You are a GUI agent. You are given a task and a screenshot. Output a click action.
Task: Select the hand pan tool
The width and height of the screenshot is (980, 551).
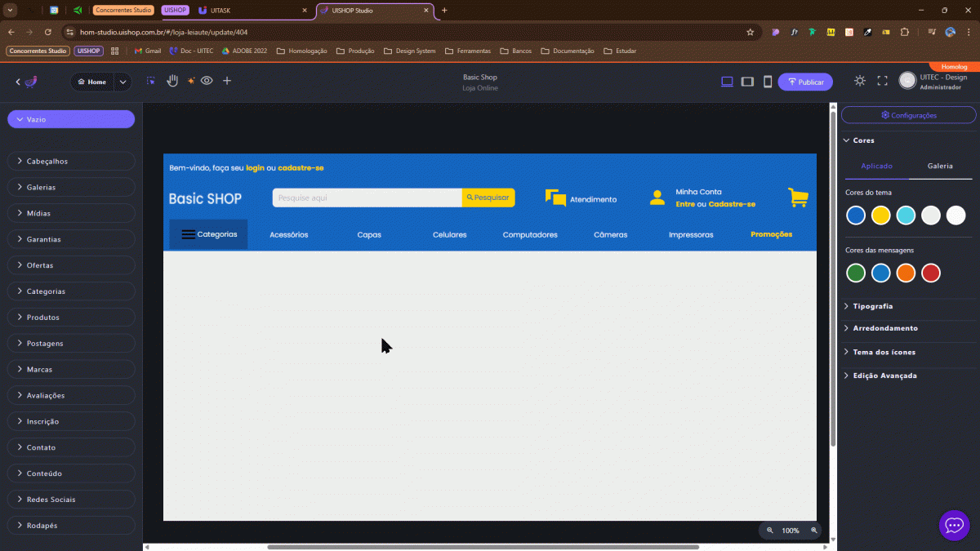[172, 81]
